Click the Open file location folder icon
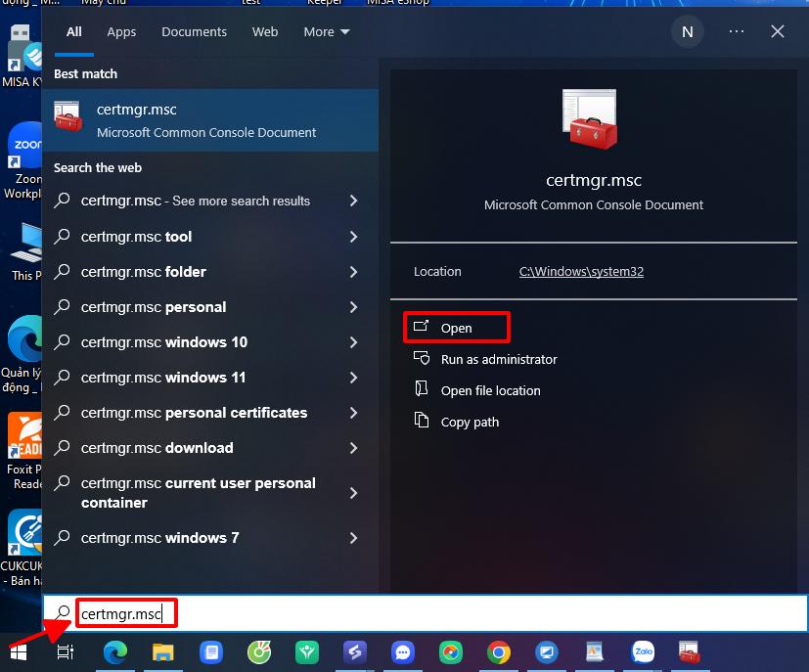The image size is (809, 672). (422, 388)
